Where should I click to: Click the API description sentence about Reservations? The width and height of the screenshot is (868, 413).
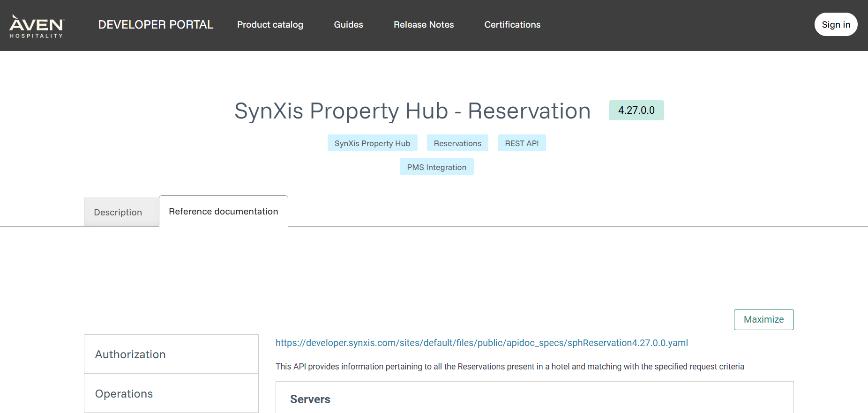[x=509, y=367]
